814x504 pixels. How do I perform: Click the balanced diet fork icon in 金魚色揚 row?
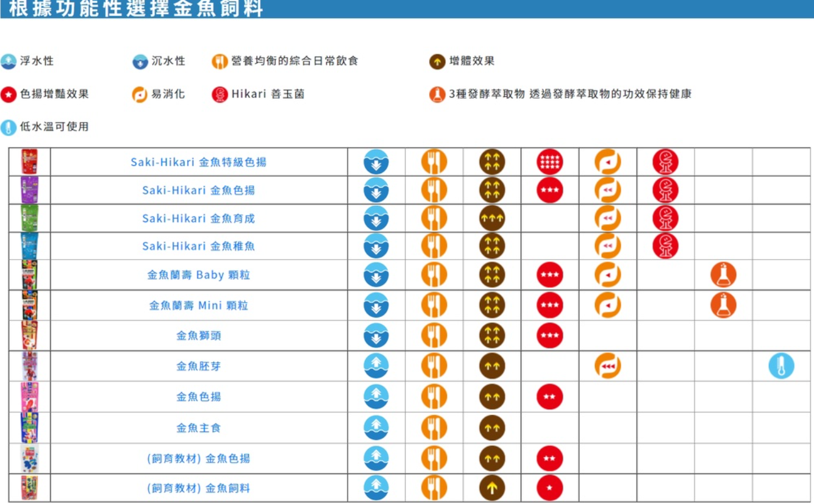(434, 397)
